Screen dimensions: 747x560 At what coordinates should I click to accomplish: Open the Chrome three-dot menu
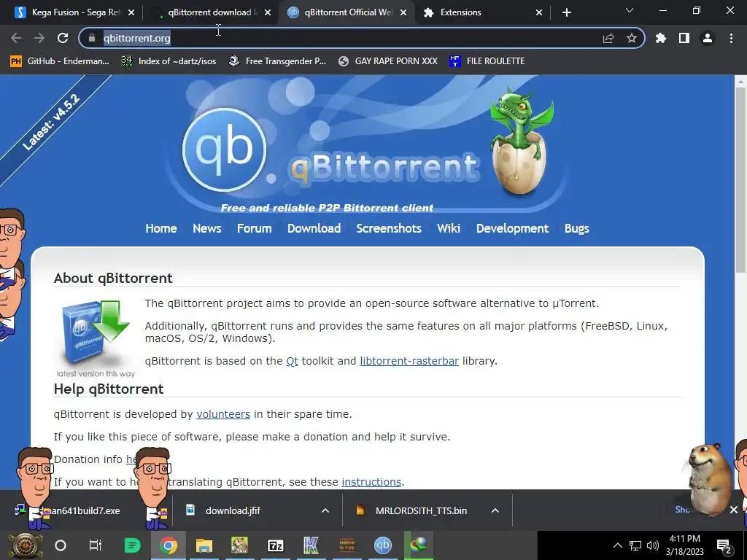pyautogui.click(x=731, y=38)
